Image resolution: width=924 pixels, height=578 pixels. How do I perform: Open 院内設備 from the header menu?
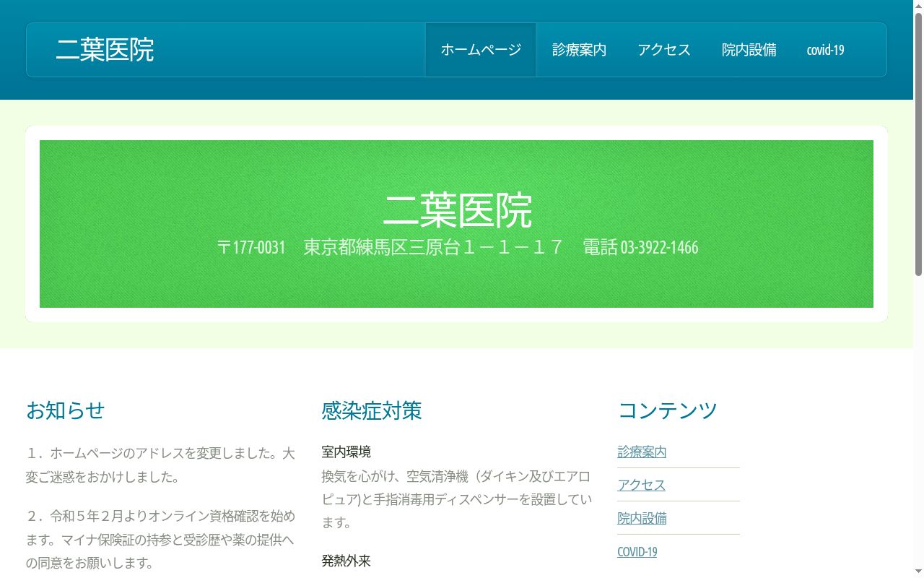click(x=749, y=50)
